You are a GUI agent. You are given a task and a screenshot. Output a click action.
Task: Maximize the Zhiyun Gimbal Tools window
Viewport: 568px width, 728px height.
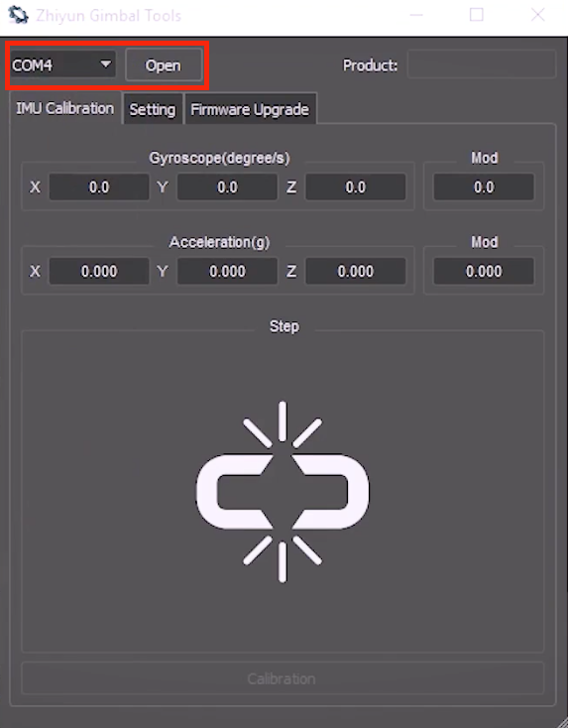point(477,15)
